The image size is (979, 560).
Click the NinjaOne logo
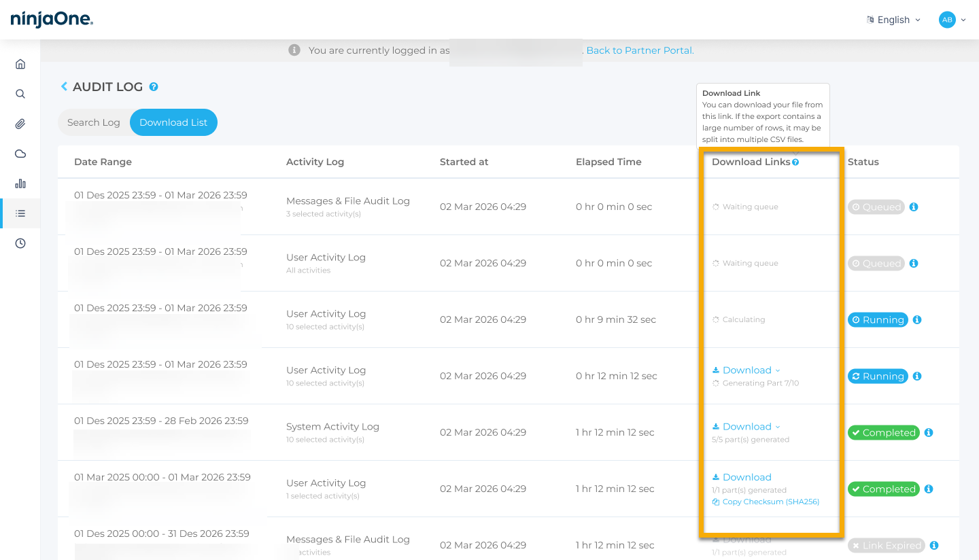[52, 20]
